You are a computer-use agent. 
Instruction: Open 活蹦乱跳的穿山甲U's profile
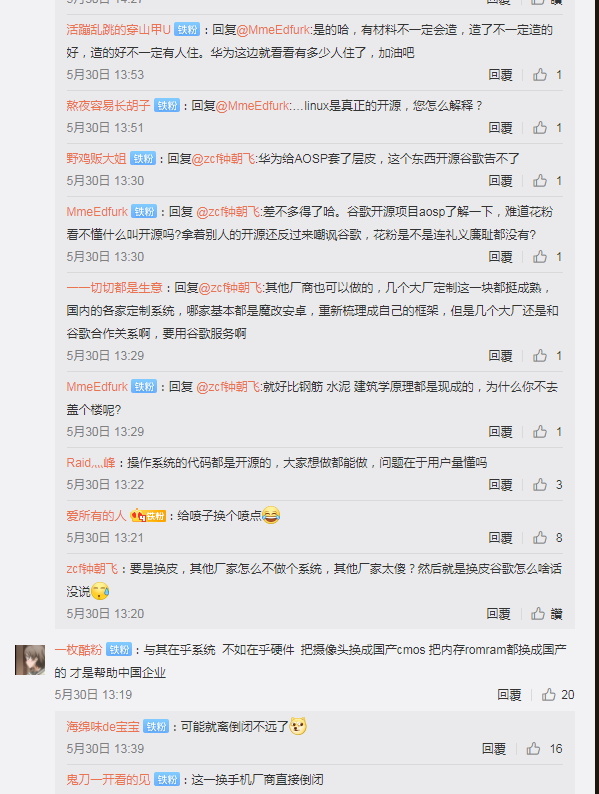click(x=118, y=30)
